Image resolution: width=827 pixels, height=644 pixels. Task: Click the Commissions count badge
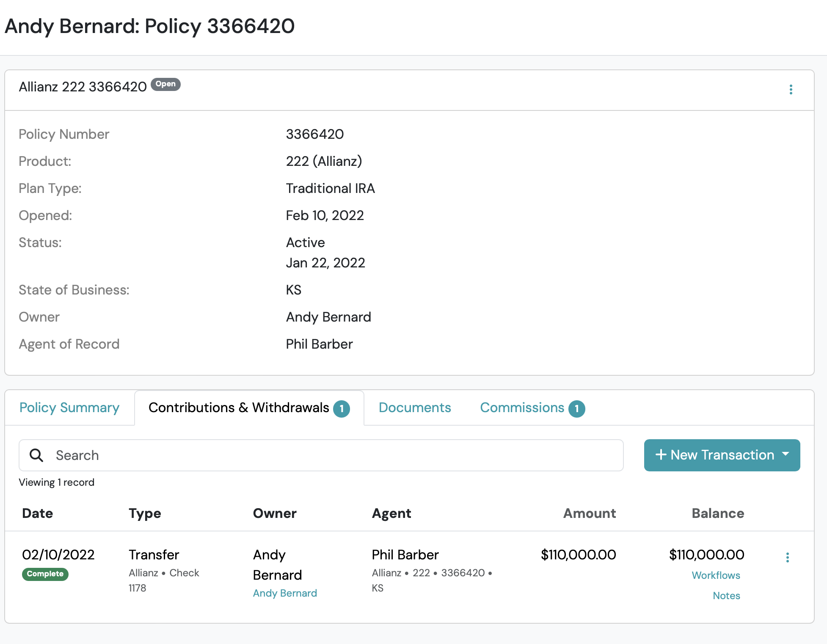pos(576,409)
